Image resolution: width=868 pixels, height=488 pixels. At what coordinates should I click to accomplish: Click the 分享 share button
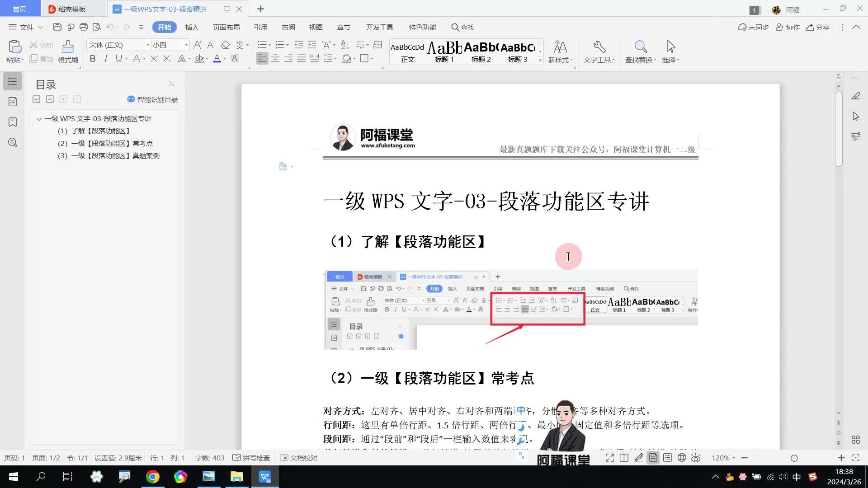coord(818,27)
